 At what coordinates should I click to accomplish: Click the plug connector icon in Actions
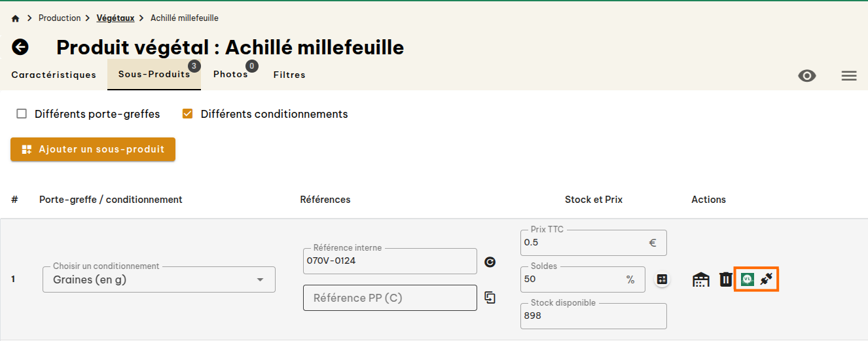coord(767,279)
